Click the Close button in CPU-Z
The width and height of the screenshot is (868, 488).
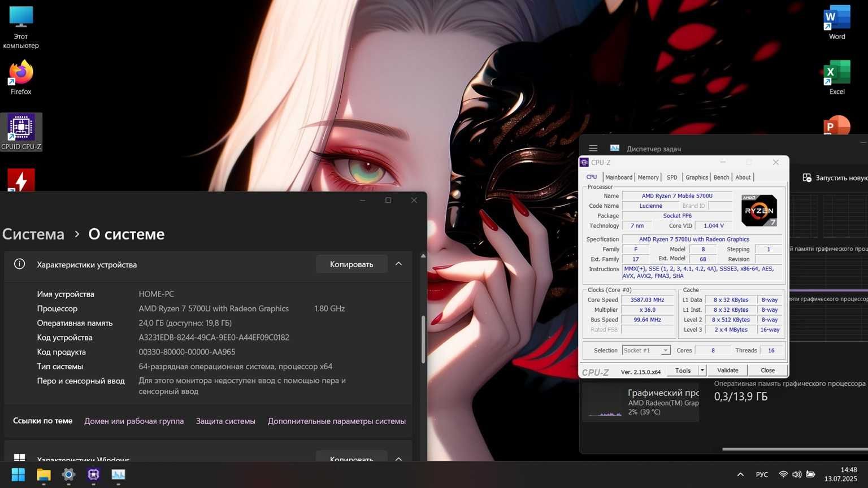767,371
